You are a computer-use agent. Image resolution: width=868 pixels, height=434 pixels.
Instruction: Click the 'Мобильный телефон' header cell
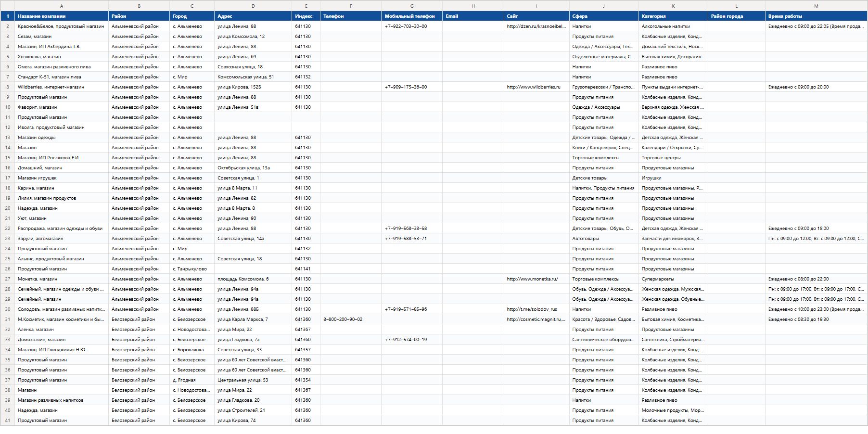[x=412, y=16]
